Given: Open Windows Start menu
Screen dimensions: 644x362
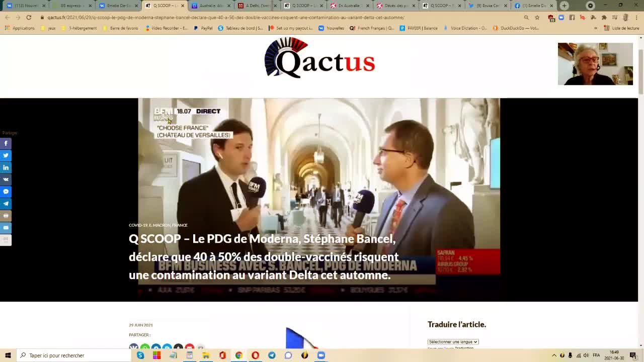Looking at the screenshot, I should tap(8, 355).
